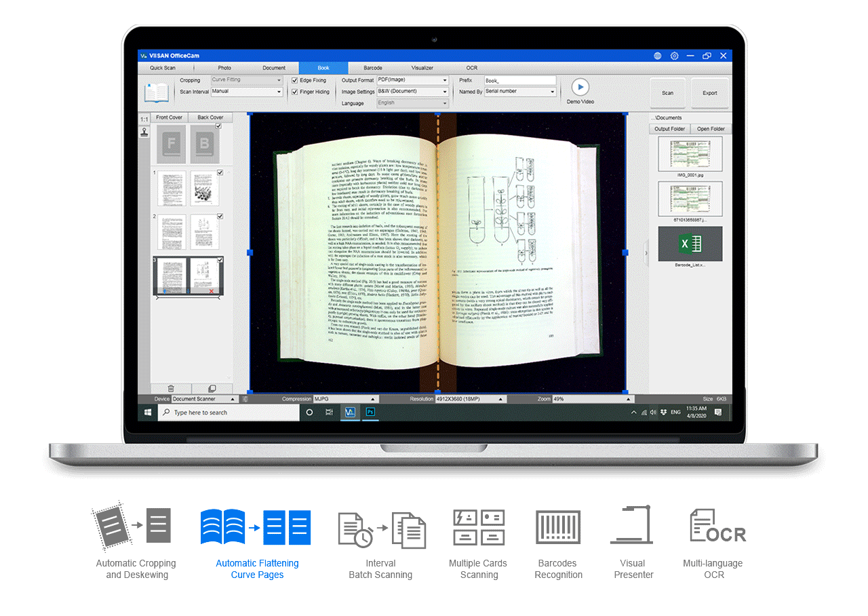Click the VIISAN OfficeCam logo icon
Image resolution: width=868 pixels, height=616 pixels.
click(x=144, y=56)
